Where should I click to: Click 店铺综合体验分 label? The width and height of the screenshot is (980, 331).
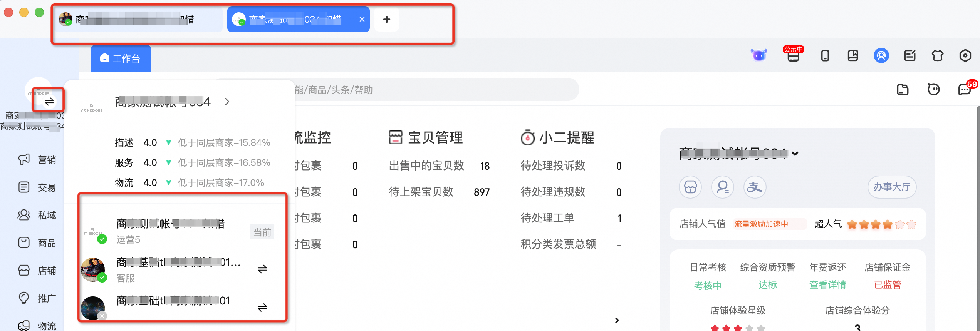pos(857,311)
